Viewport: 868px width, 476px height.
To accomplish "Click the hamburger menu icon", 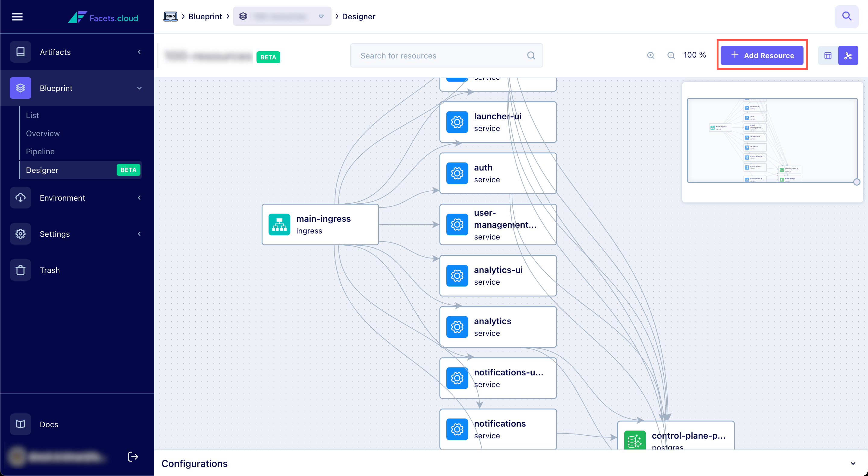I will coord(17,17).
